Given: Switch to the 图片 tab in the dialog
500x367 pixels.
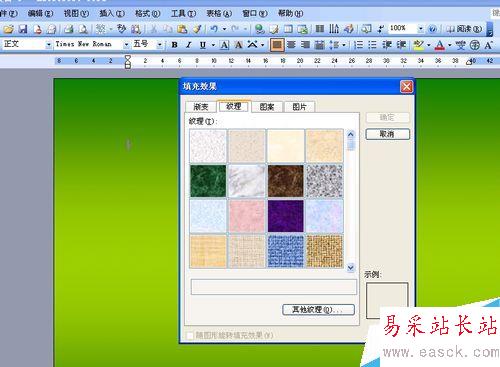Looking at the screenshot, I should click(299, 107).
